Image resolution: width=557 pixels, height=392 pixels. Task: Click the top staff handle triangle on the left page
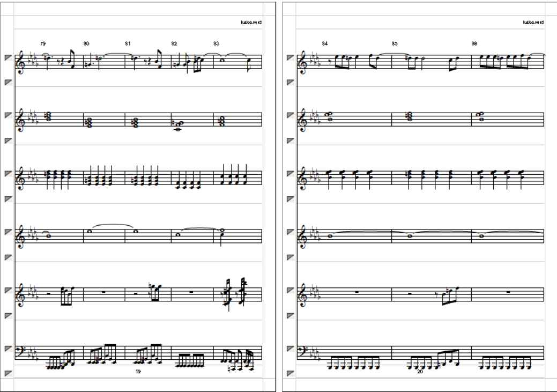pyautogui.click(x=8, y=57)
